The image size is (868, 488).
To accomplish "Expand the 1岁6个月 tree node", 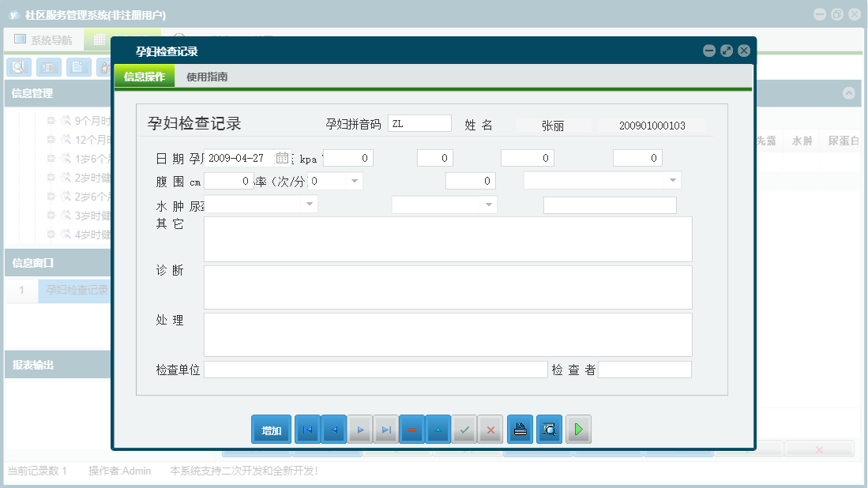I will 51,158.
